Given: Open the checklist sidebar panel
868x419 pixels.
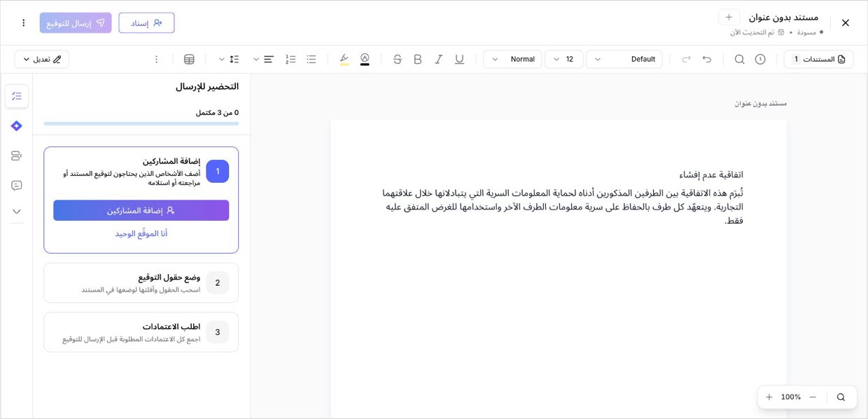Looking at the screenshot, I should [17, 96].
